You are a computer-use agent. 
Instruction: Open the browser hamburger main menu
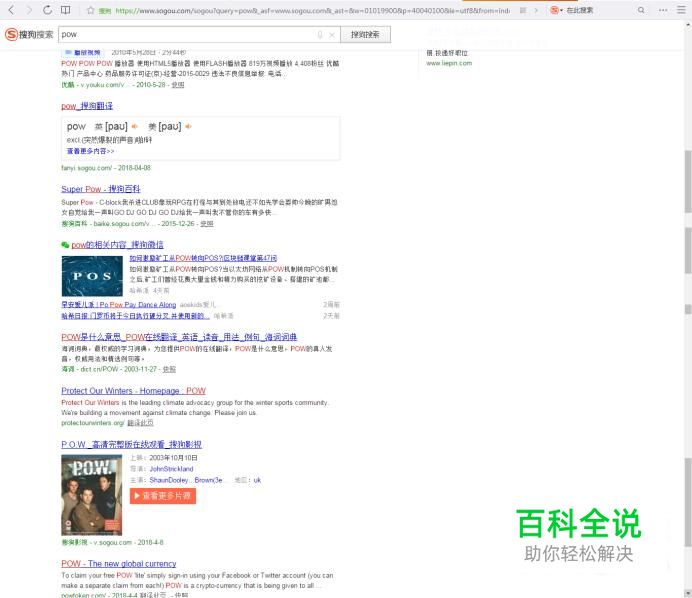[x=681, y=10]
